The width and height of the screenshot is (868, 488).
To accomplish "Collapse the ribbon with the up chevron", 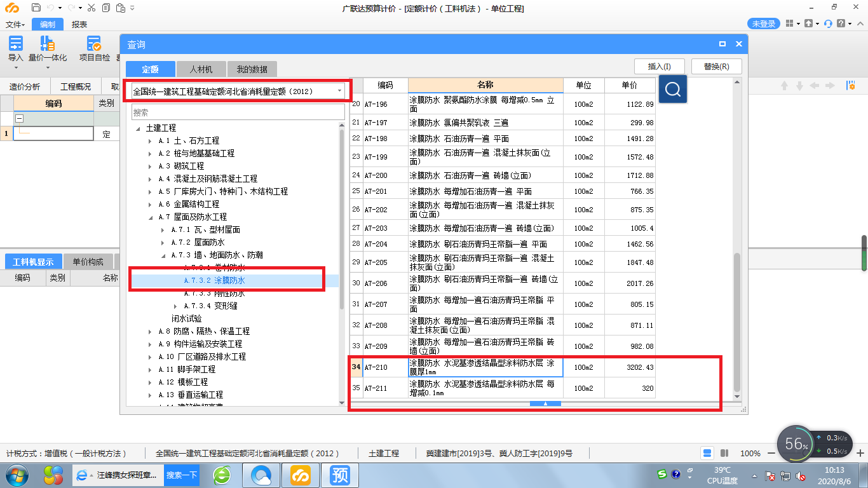I will tap(859, 24).
